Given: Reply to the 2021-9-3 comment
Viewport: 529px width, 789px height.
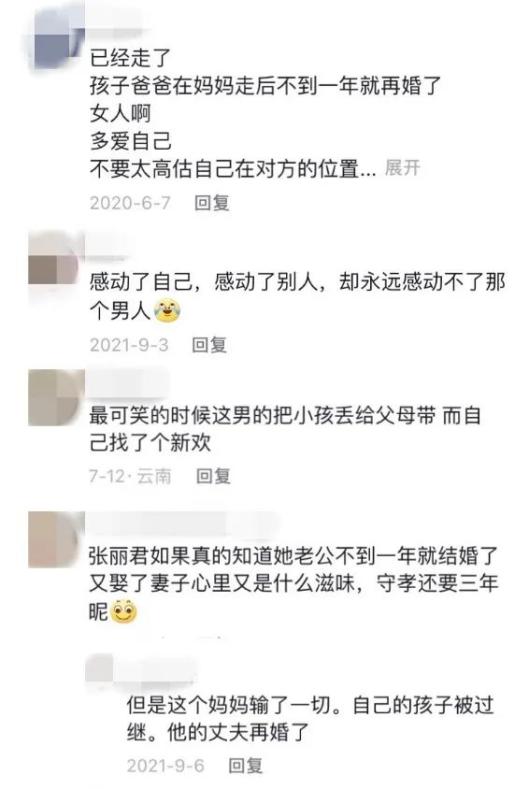Looking at the screenshot, I should pos(209,345).
